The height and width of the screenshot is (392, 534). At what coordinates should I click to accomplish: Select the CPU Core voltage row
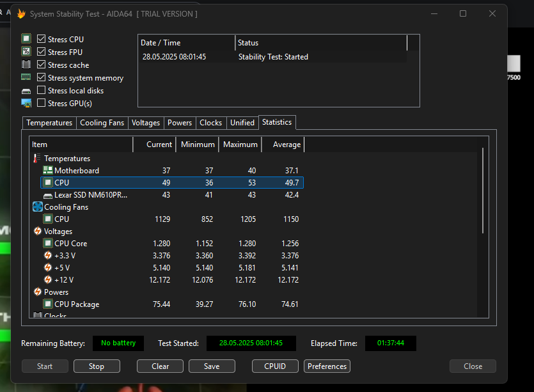tap(172, 243)
